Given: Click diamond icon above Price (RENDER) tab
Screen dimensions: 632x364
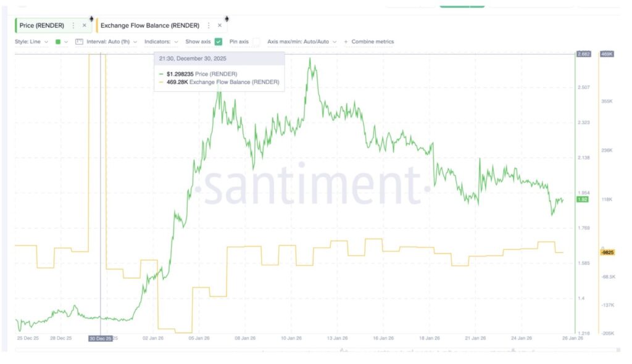Looking at the screenshot, I should point(92,18).
